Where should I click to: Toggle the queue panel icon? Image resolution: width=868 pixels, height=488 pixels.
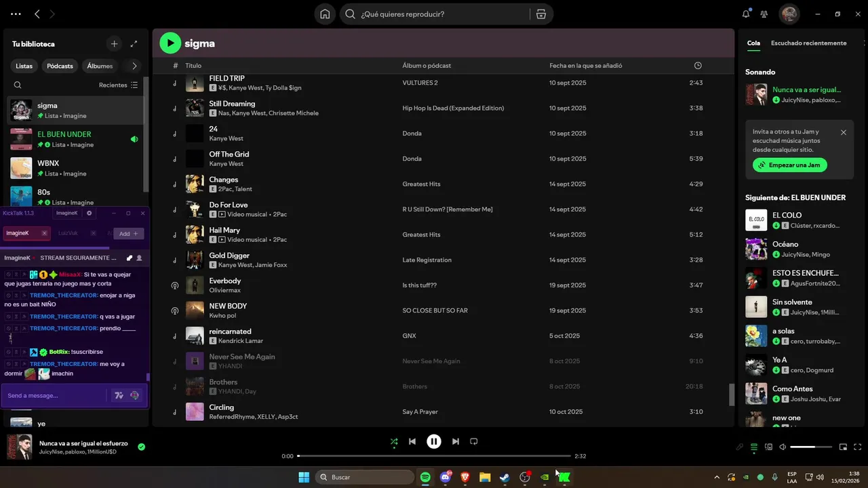[754, 447]
